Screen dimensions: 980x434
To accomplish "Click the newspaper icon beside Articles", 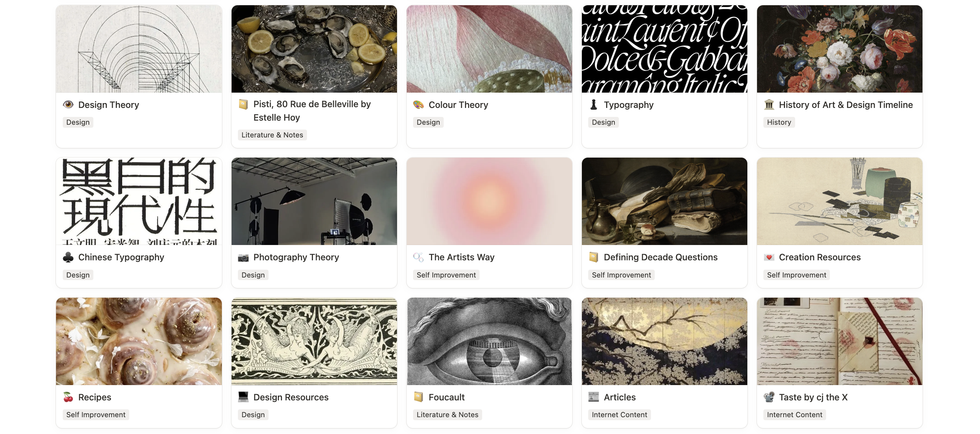I will click(x=593, y=397).
